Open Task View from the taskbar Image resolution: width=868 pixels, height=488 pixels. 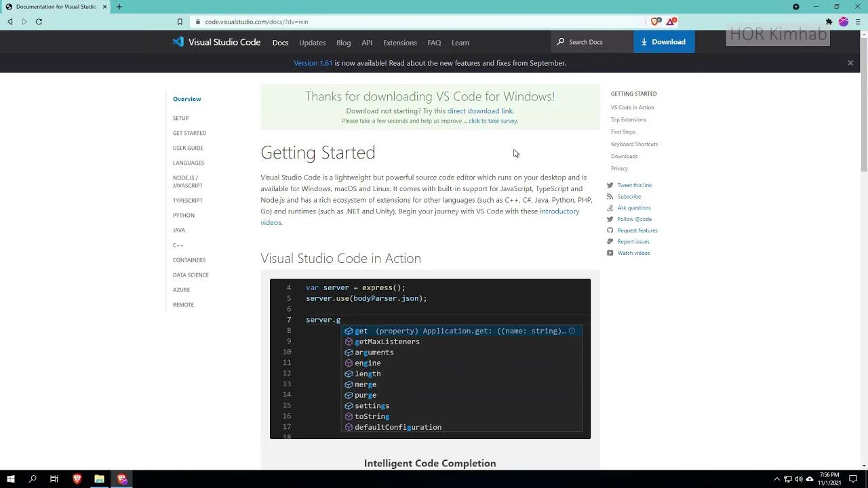(55, 479)
